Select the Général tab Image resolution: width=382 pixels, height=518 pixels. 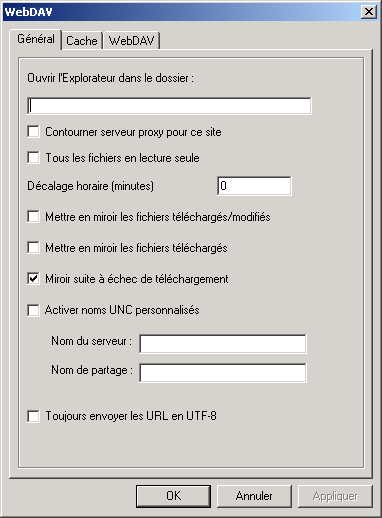click(36, 39)
